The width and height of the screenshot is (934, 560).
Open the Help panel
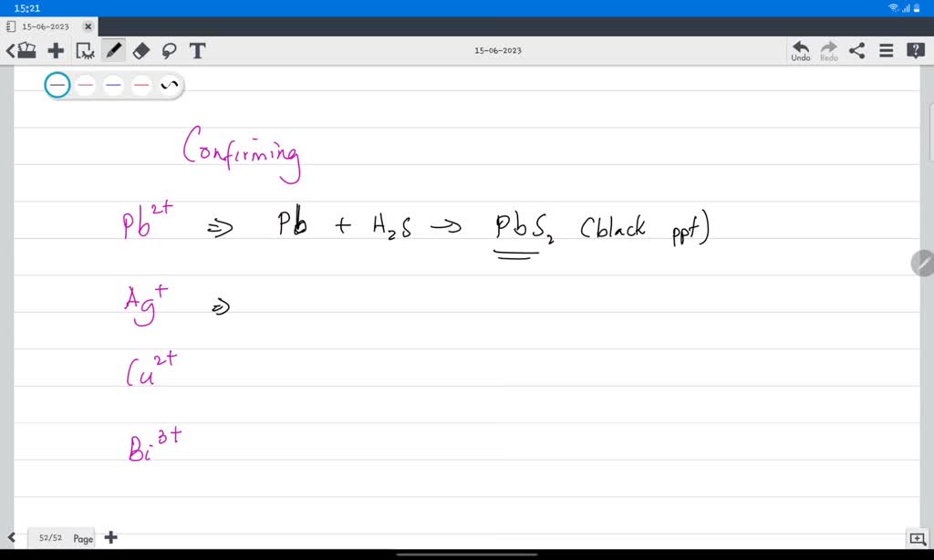click(914, 50)
